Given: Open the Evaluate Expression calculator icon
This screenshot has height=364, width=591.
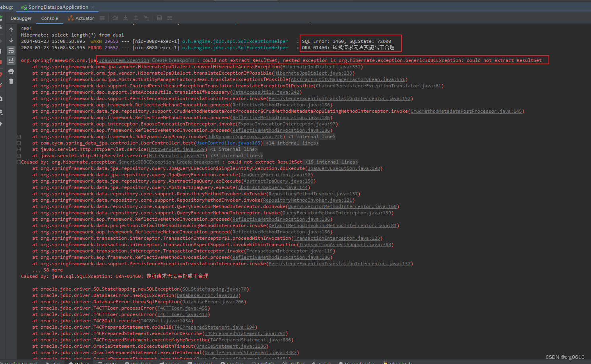Looking at the screenshot, I should pyautogui.click(x=159, y=18).
